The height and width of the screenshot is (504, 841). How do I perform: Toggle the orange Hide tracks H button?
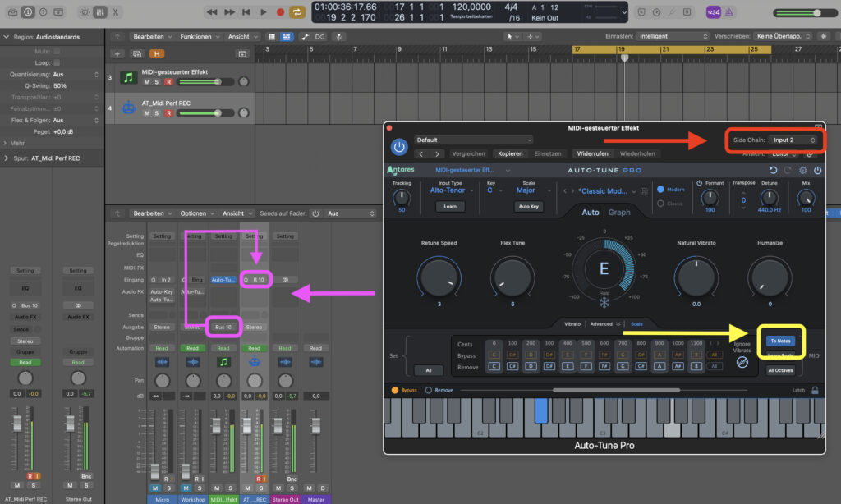(x=157, y=53)
